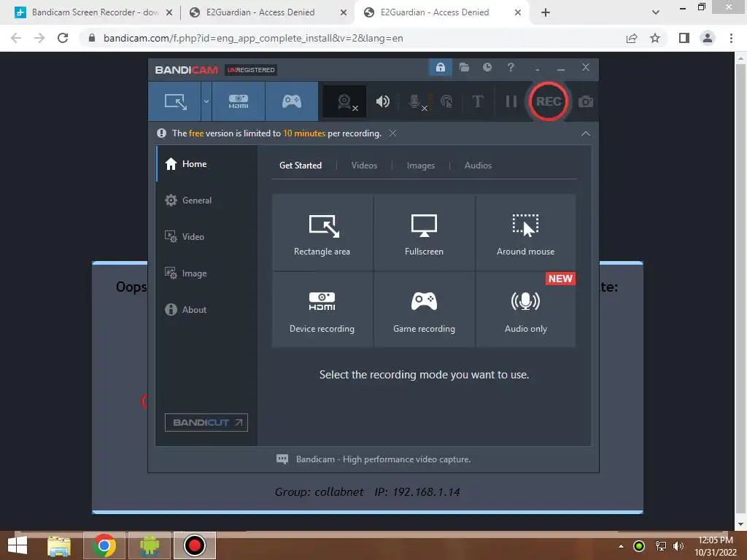Viewport: 747px width, 560px height.
Task: Click the Bandicam High performance video capture text
Action: click(383, 459)
